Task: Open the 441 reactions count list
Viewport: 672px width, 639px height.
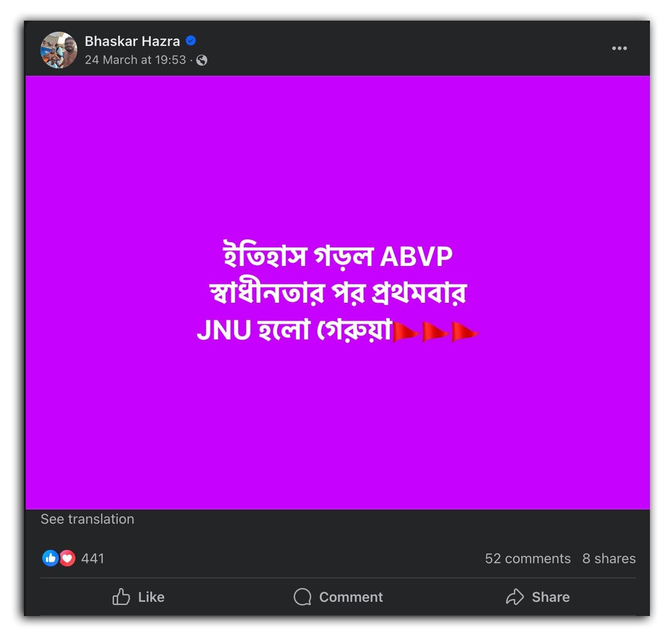Action: [93, 559]
